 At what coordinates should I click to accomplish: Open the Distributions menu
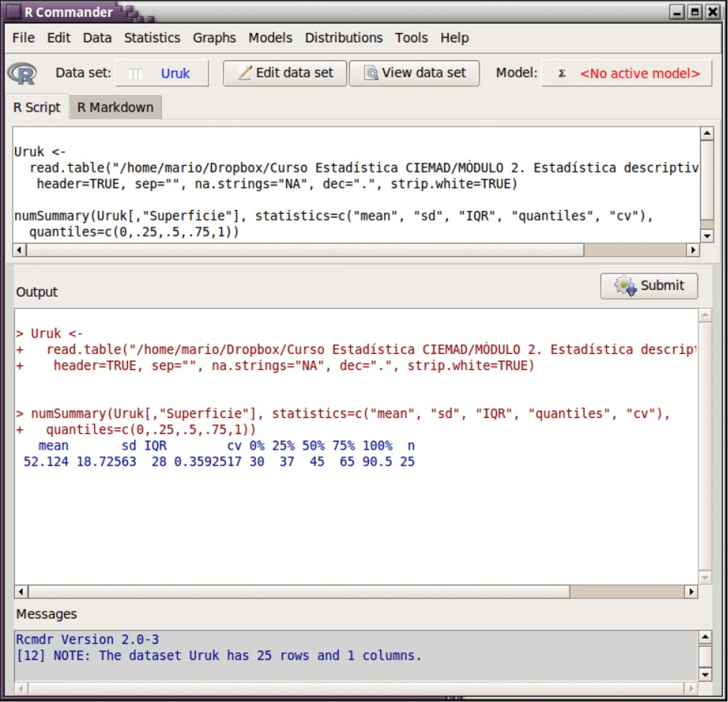pos(343,38)
